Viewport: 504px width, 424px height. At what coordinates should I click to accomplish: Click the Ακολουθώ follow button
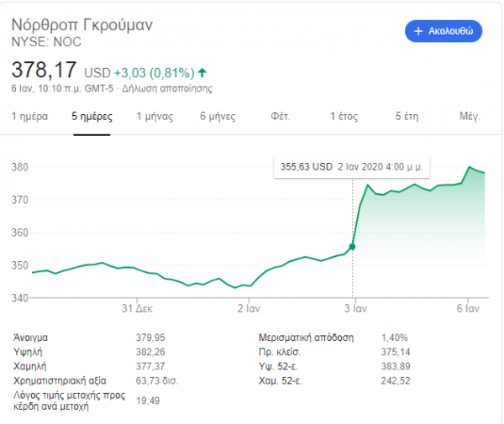pos(444,31)
